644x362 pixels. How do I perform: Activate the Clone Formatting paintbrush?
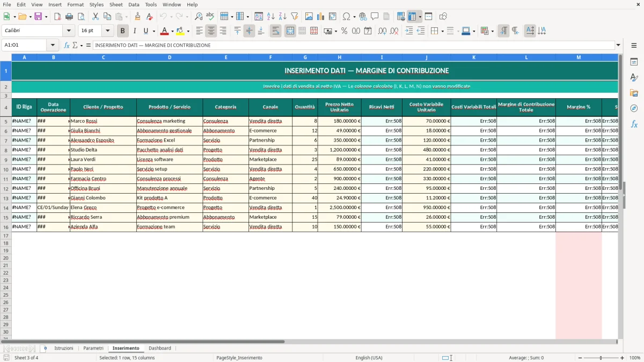pyautogui.click(x=138, y=16)
